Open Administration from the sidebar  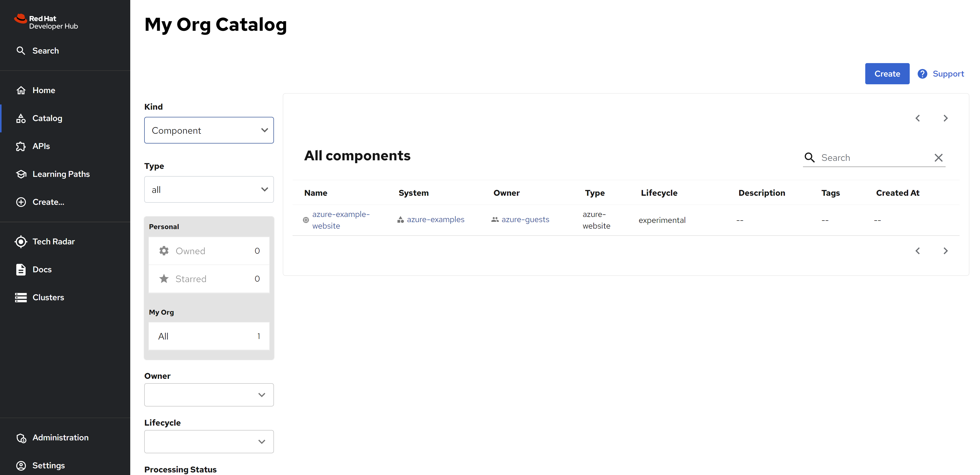click(x=60, y=437)
